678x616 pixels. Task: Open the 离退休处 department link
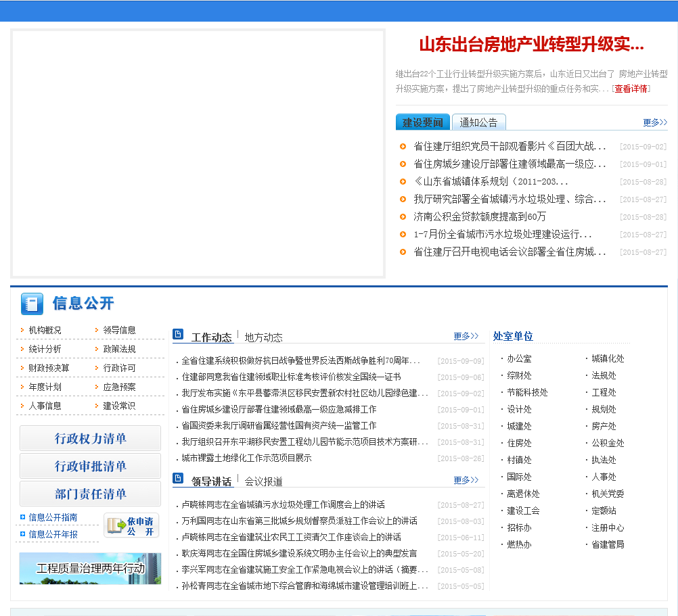click(x=523, y=494)
